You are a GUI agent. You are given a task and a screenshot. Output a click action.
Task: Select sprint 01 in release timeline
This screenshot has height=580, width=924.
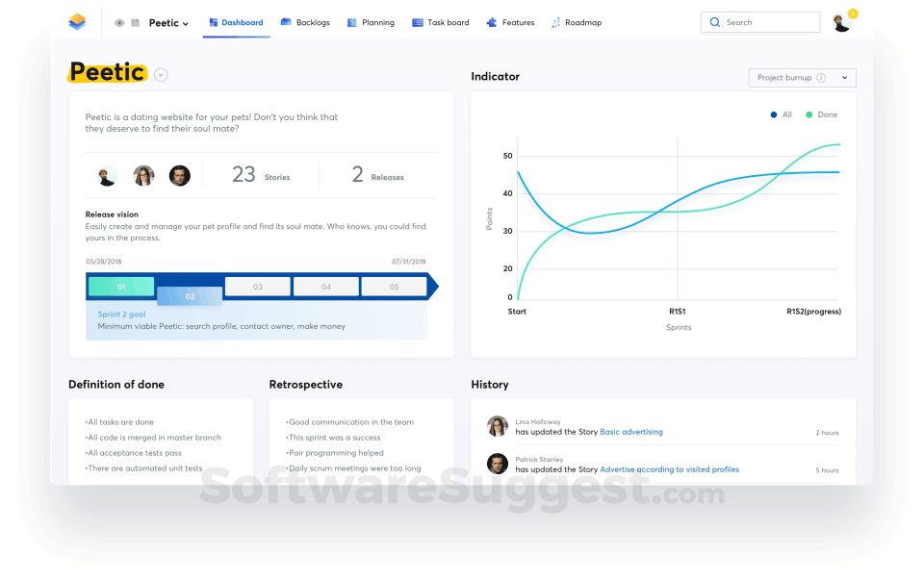pyautogui.click(x=121, y=287)
